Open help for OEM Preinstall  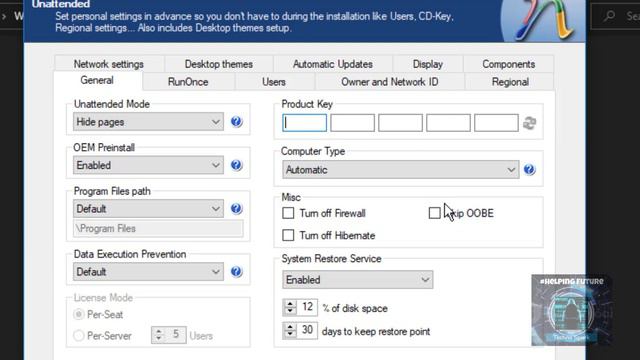236,165
